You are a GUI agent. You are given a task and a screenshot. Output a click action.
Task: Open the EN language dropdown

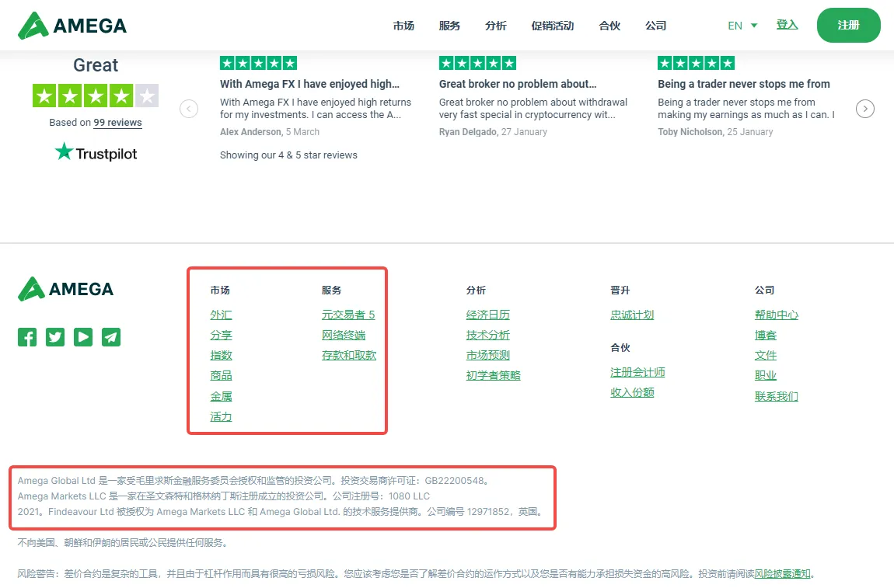point(742,26)
